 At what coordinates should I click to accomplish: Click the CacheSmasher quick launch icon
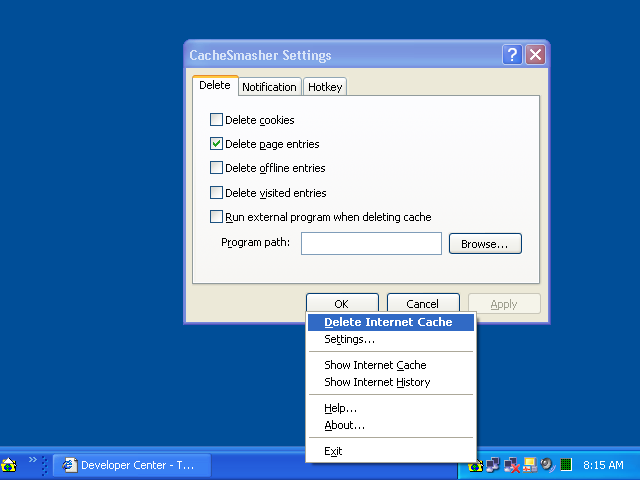coord(9,465)
